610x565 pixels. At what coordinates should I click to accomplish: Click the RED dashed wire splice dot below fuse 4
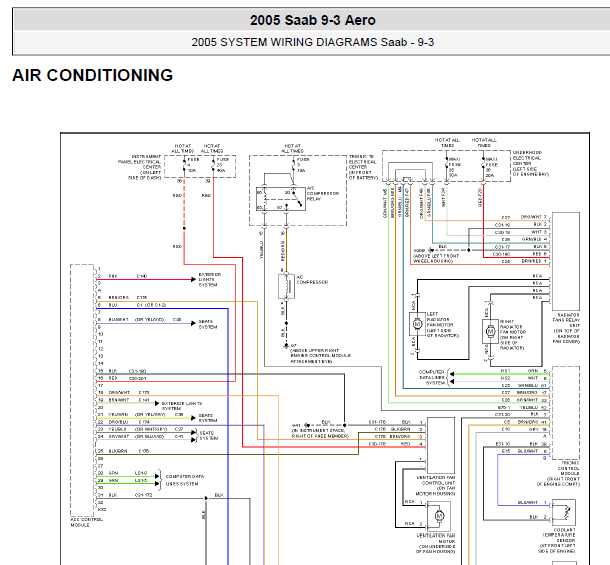184,228
